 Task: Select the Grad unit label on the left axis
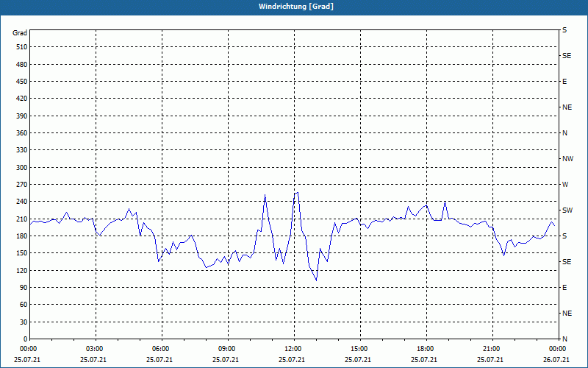click(x=20, y=33)
